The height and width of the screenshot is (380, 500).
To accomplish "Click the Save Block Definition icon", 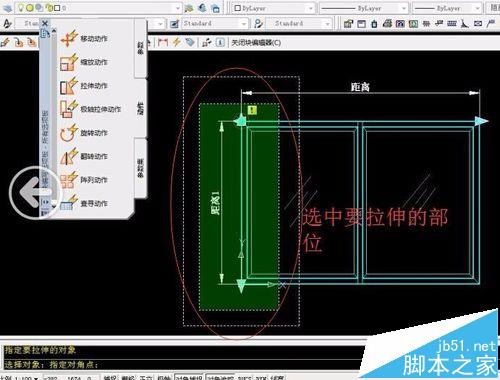I will [x=18, y=42].
